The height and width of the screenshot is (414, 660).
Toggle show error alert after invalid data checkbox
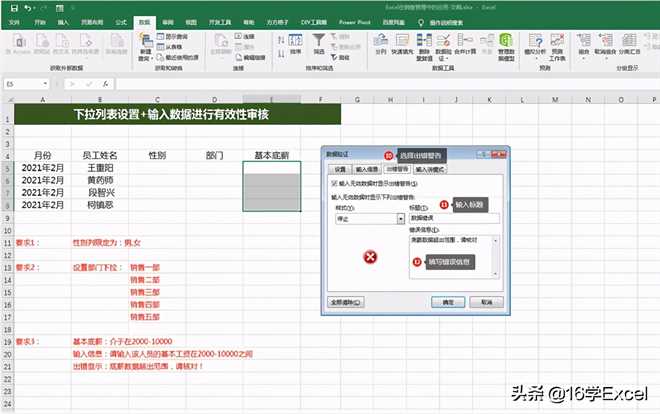click(x=334, y=184)
